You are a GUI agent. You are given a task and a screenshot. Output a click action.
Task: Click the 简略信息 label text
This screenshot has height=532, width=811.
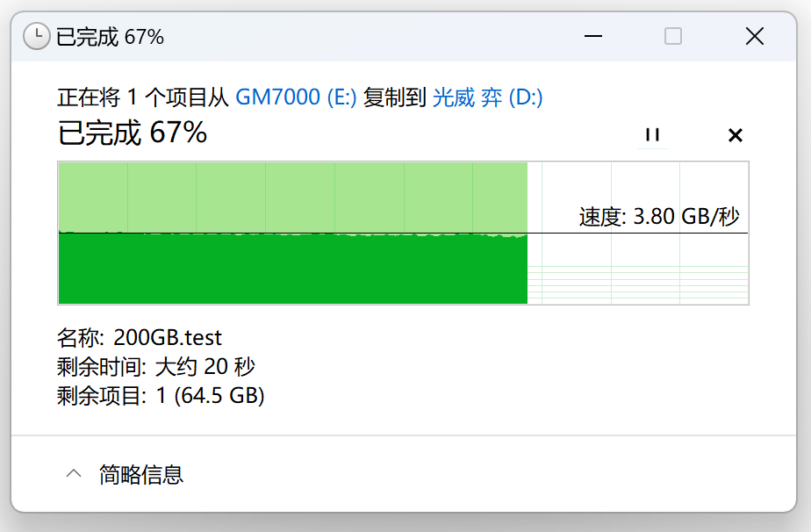(141, 475)
